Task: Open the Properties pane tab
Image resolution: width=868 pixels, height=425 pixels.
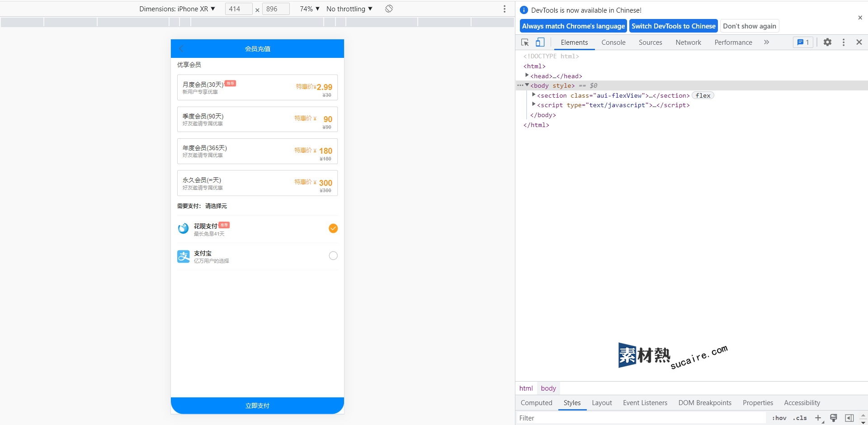Action: coord(758,403)
